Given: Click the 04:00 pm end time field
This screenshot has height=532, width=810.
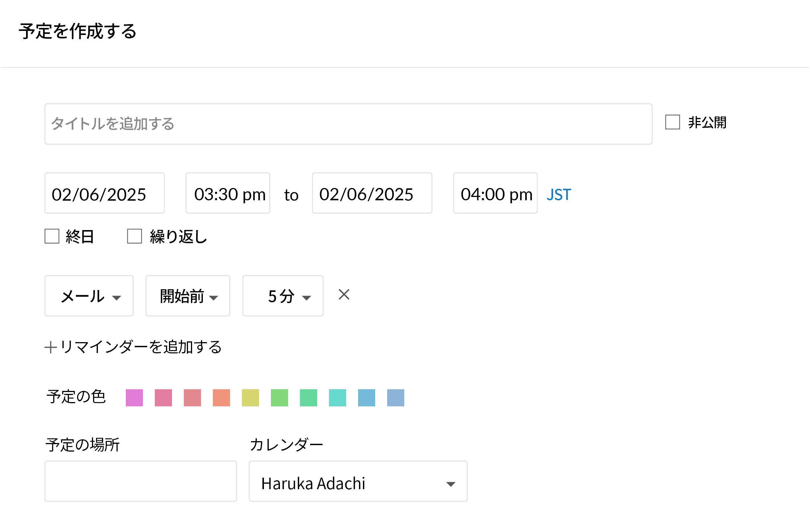Looking at the screenshot, I should pyautogui.click(x=495, y=193).
